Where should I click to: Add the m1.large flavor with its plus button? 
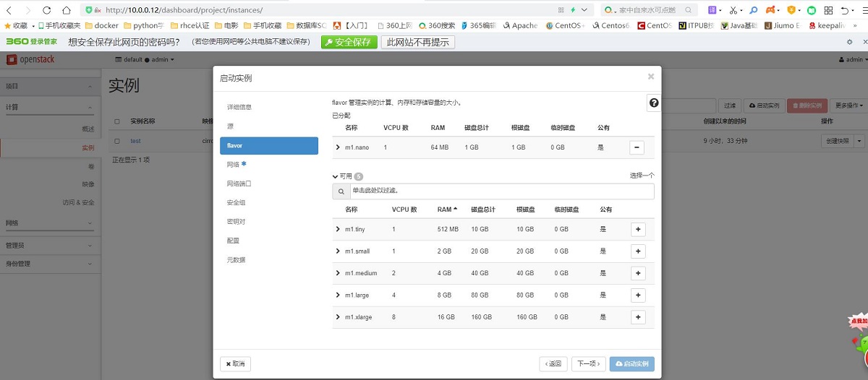(638, 295)
